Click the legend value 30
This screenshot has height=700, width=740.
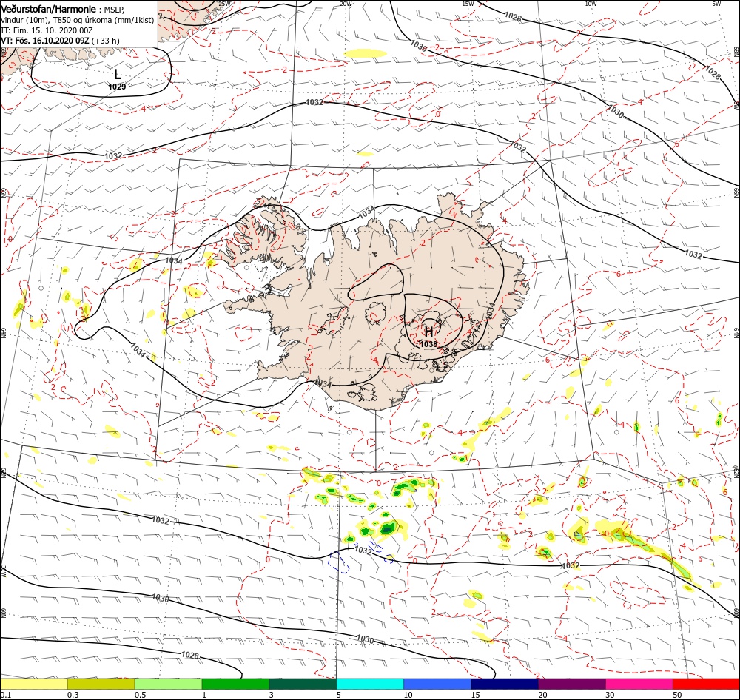610,694
